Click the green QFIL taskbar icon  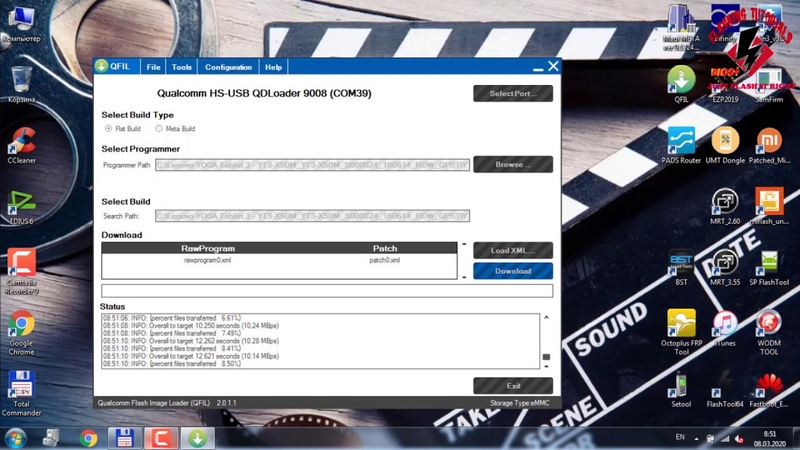pyautogui.click(x=197, y=437)
